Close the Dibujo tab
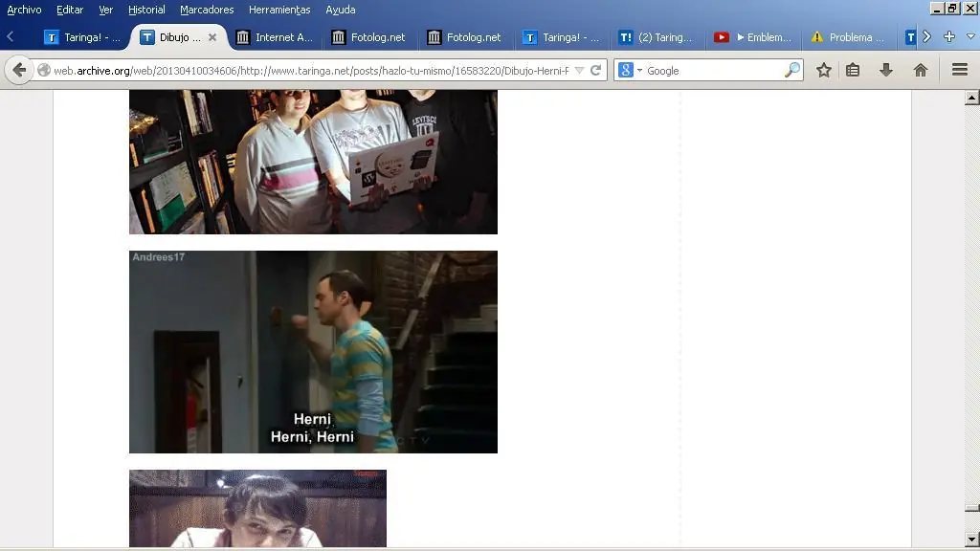This screenshot has width=980, height=551. [x=212, y=37]
